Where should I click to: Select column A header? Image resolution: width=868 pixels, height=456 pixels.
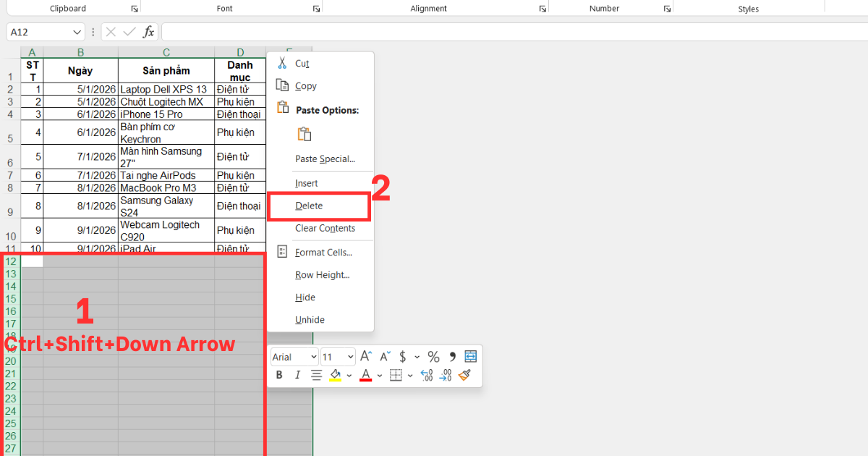click(32, 52)
